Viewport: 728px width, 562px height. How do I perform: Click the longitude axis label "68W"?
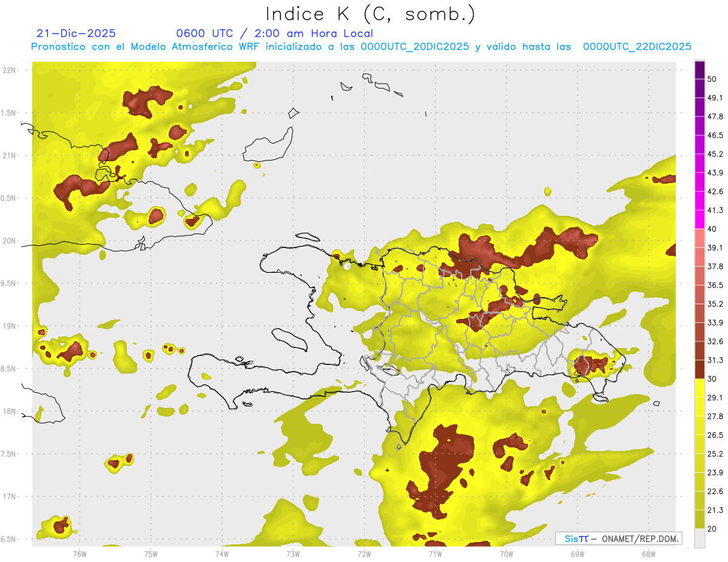pos(649,555)
